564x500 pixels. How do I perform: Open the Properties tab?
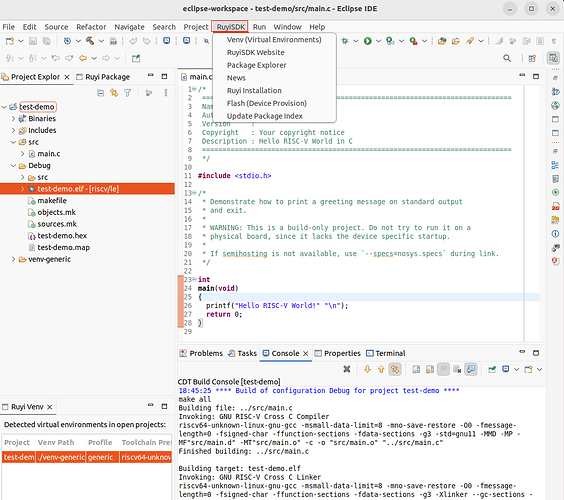click(338, 353)
